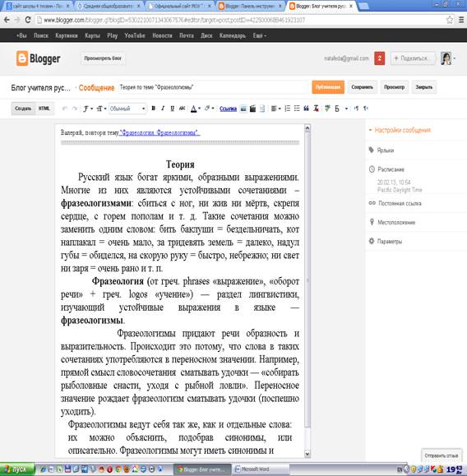
Task: Click the orange Publish button
Action: pos(328,87)
